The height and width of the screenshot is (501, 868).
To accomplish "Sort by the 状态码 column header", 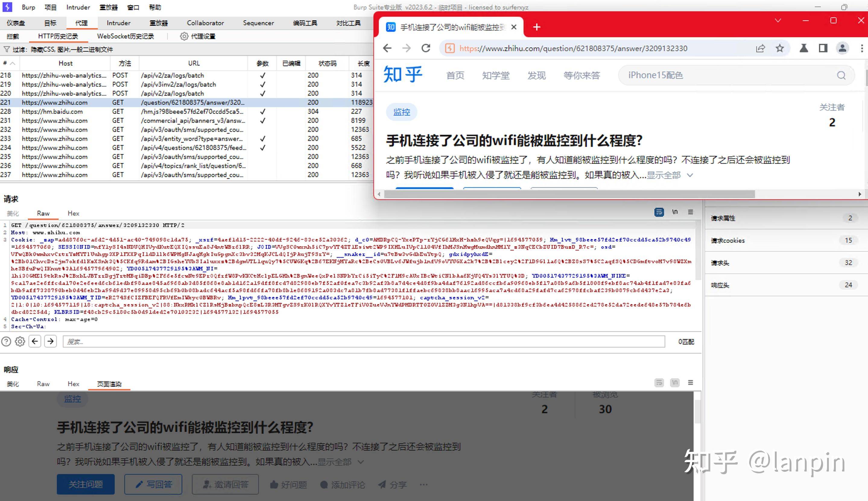I will click(327, 63).
